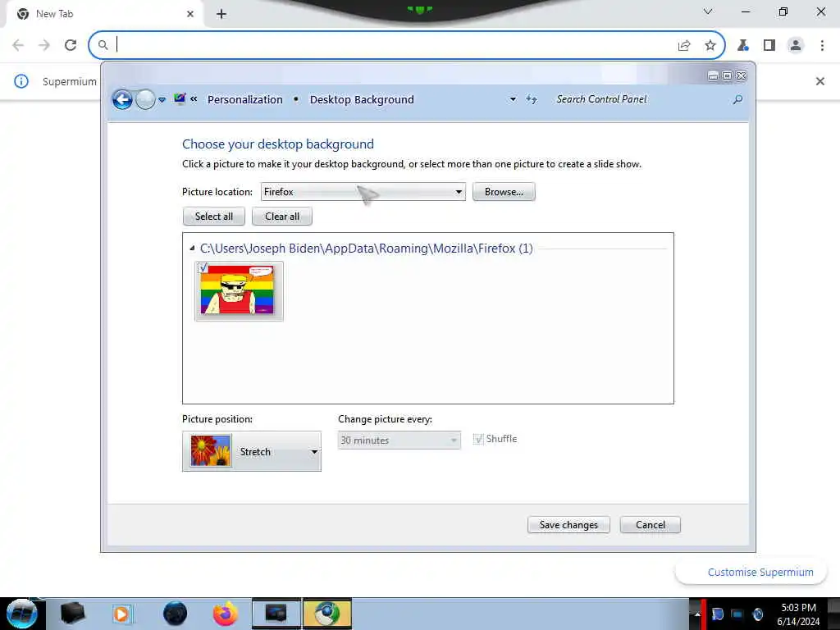Switch to Supermium on the taskbar

[327, 614]
